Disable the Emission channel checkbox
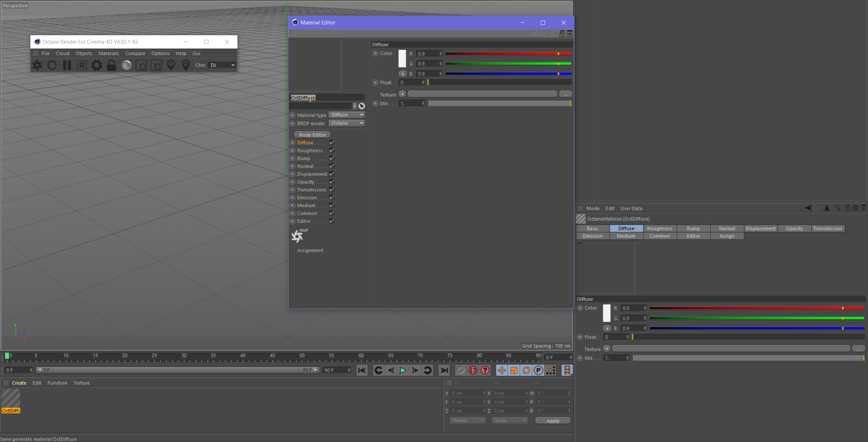 pyautogui.click(x=332, y=197)
